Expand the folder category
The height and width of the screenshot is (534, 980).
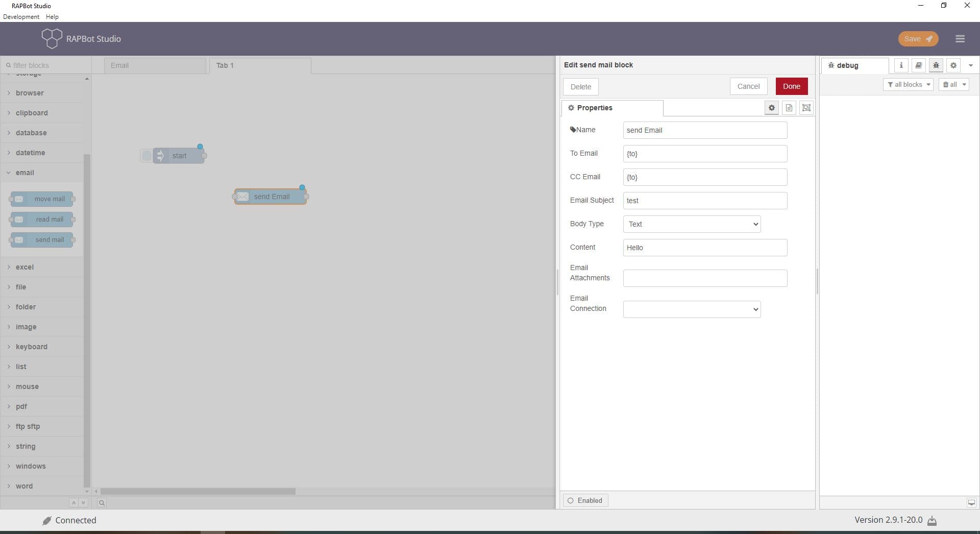(x=41, y=307)
